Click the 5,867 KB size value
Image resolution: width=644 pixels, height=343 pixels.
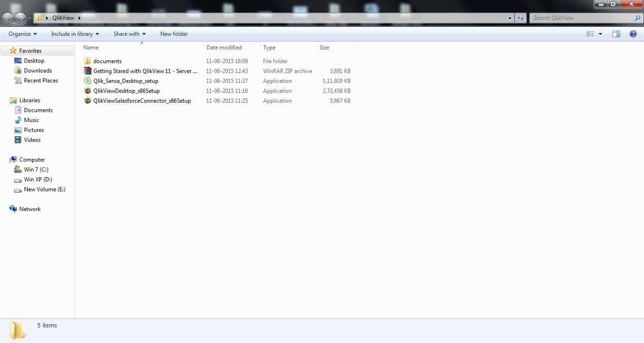tap(340, 101)
